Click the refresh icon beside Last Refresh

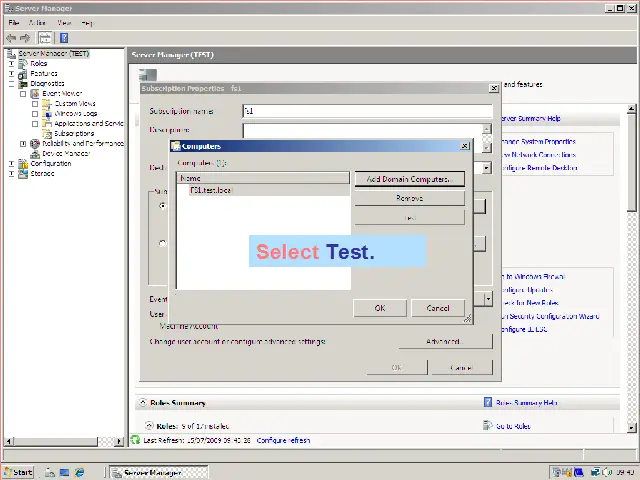[x=136, y=440]
